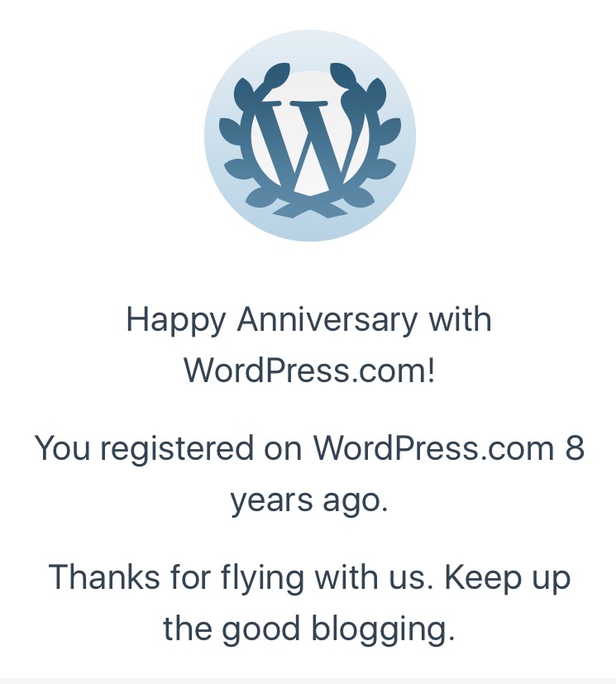Tap the "WordPress.com!" heading text
Viewport: 616px width, 684px height.
[x=308, y=370]
